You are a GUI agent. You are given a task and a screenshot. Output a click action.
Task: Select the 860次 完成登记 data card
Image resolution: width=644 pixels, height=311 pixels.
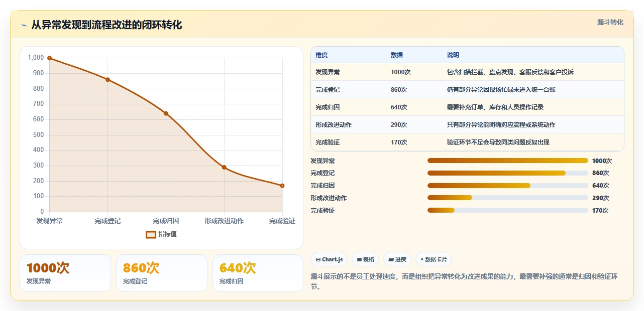162,273
